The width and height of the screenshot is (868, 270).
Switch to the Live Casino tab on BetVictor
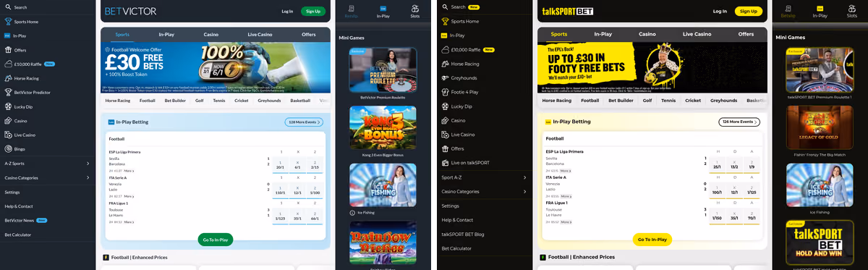click(260, 34)
